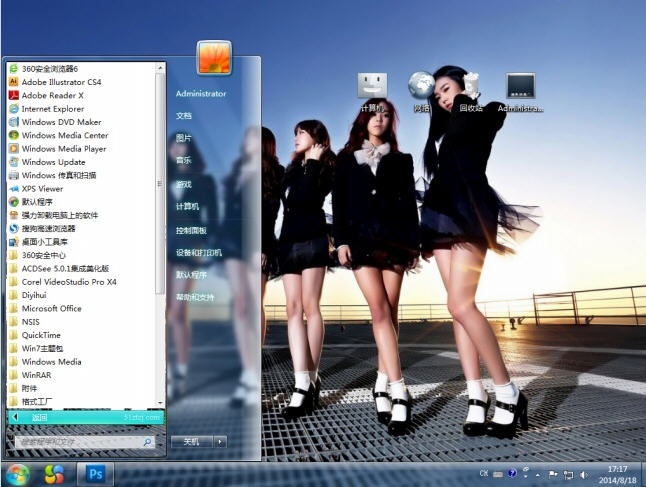Viewport: 646px width, 487px height.
Task: Open 文档 from the right pane
Action: pos(184,116)
